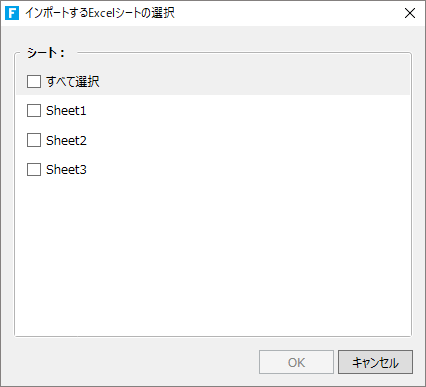Click the blue F application icon

[x=12, y=13]
